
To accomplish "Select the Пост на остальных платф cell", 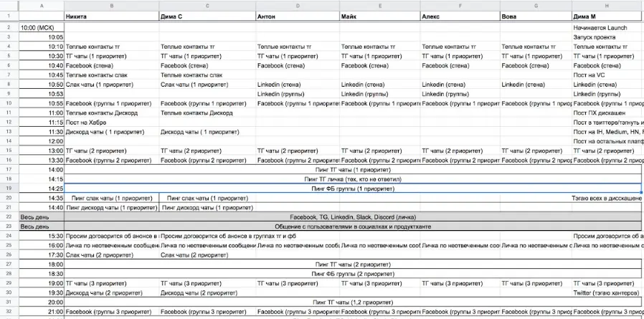I will tap(608, 141).
